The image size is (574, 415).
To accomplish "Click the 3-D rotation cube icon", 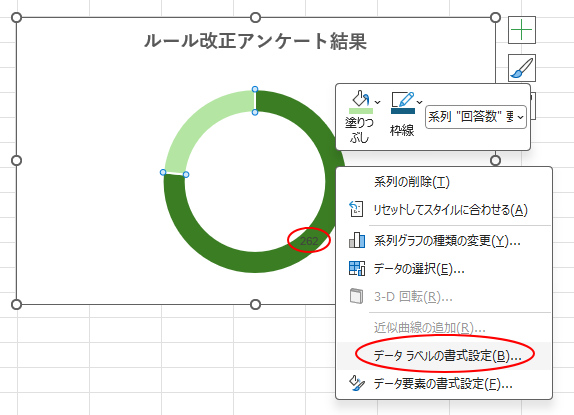I will (x=357, y=296).
